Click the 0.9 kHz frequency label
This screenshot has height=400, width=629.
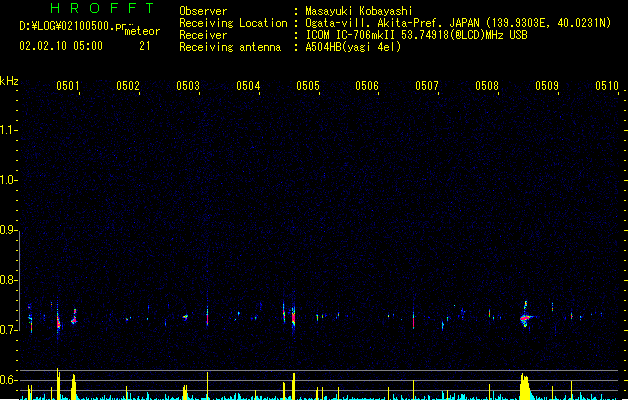coord(7,230)
